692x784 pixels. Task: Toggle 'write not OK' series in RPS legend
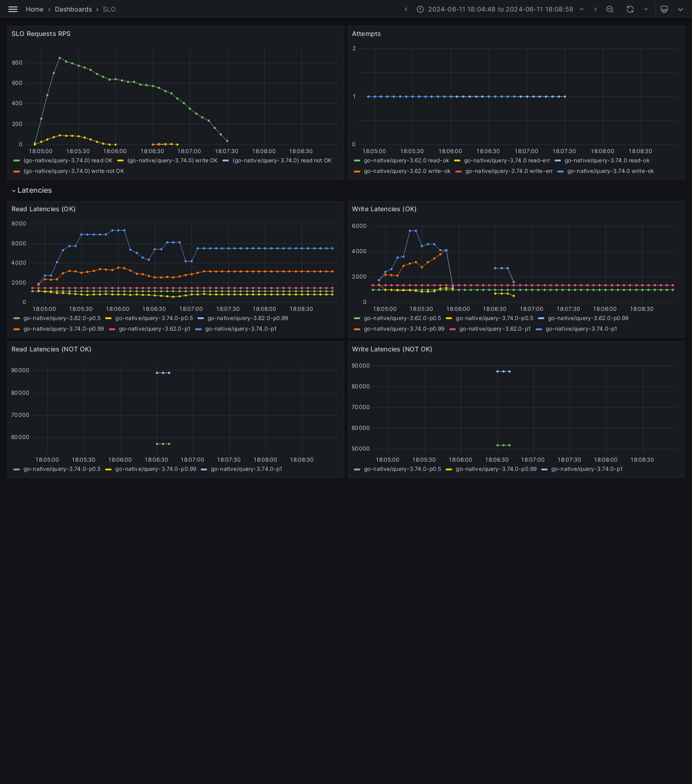(x=74, y=171)
